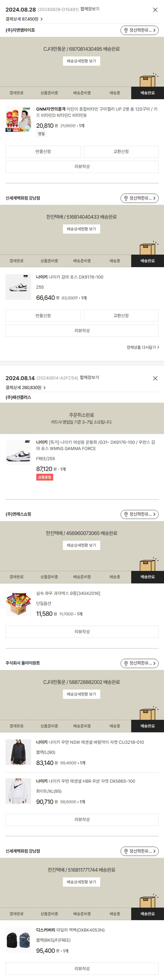Write a review for 실속 와우 과자박스
164x980 pixels.
pos(82,632)
